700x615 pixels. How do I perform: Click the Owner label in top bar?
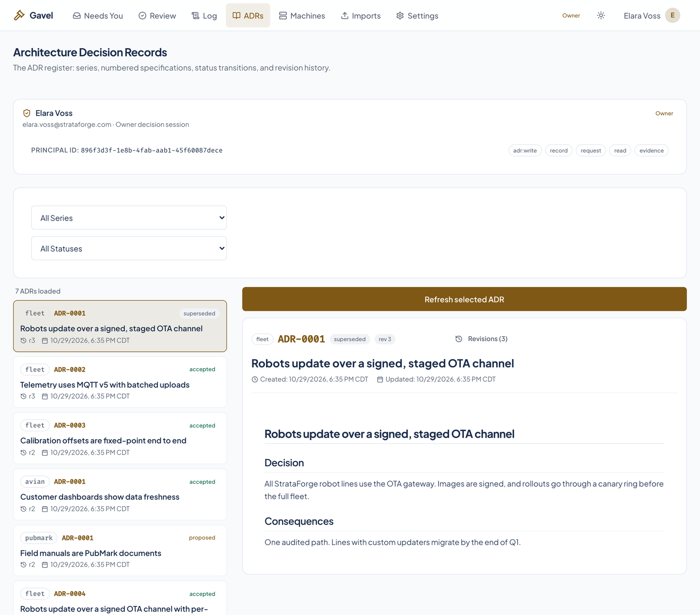coord(571,16)
